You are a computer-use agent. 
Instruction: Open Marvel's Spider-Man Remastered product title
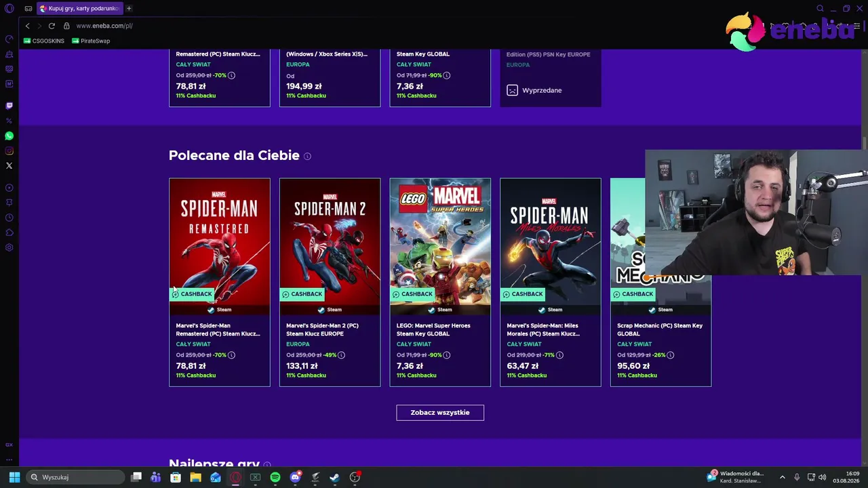point(218,329)
